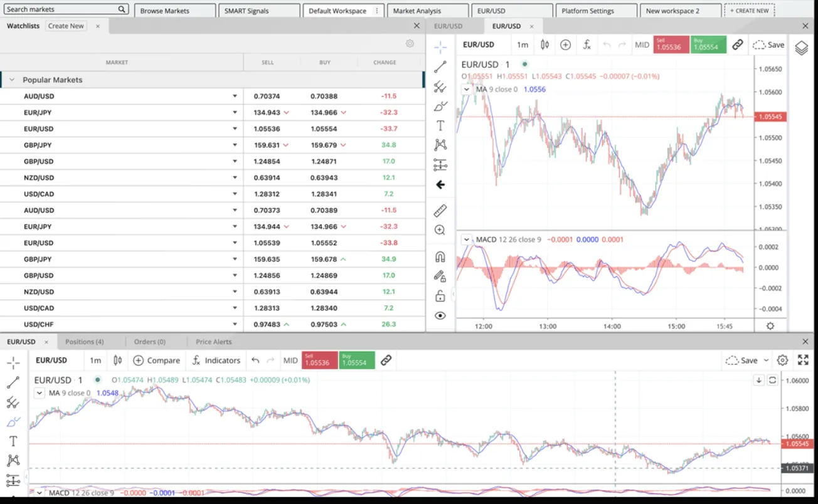
Task: Toggle hide all drawings eye icon
Action: pos(440,315)
